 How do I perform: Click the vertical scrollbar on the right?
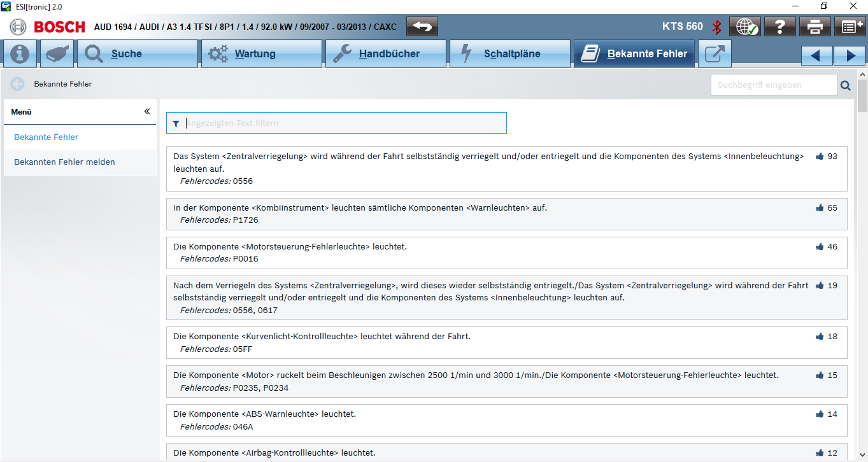[x=862, y=255]
